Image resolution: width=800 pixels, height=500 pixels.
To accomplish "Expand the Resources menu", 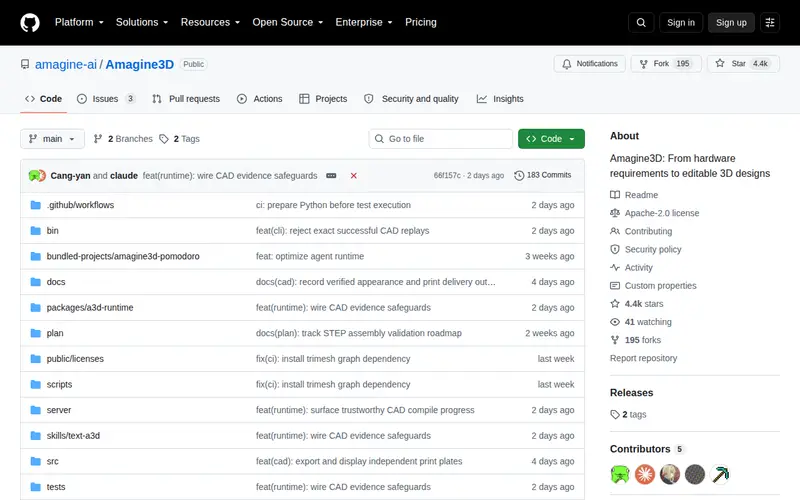I will (x=210, y=22).
